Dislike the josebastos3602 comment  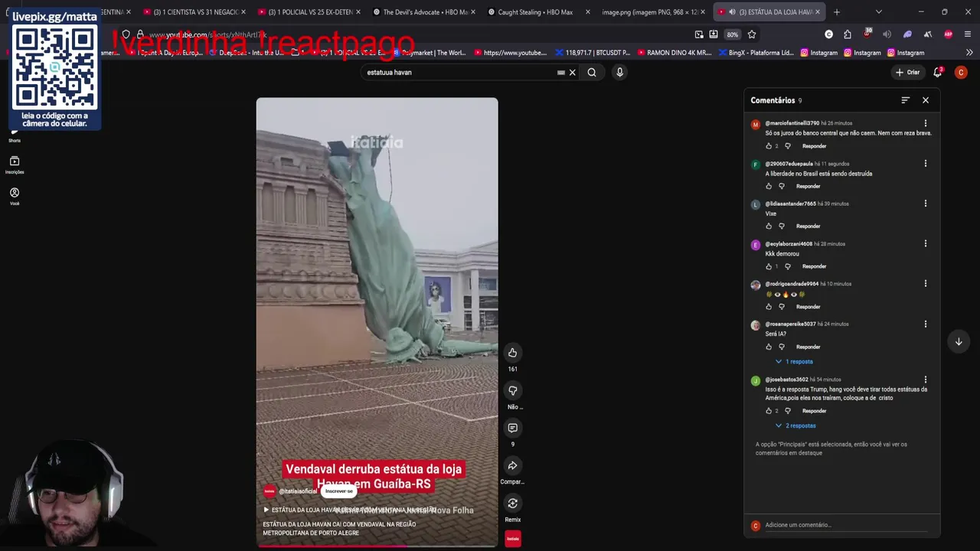pyautogui.click(x=788, y=411)
